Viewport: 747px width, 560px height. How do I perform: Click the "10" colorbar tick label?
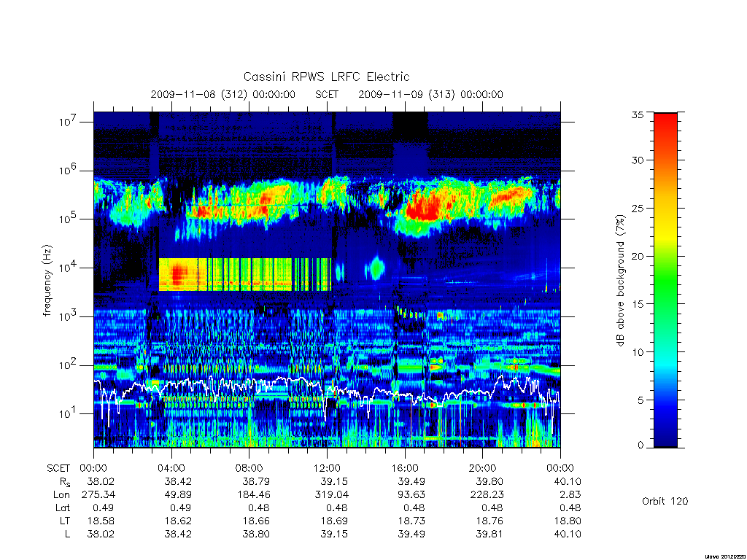(x=637, y=352)
